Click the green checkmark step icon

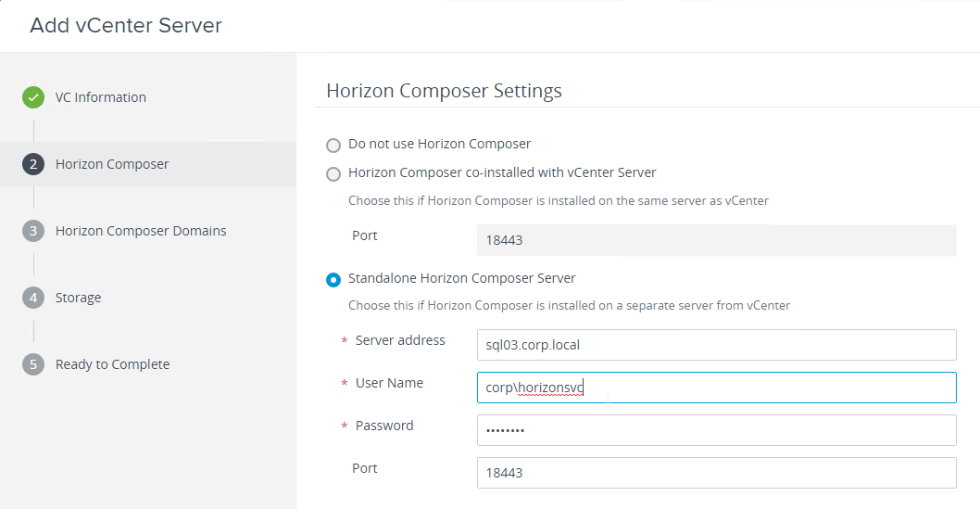pyautogui.click(x=33, y=97)
